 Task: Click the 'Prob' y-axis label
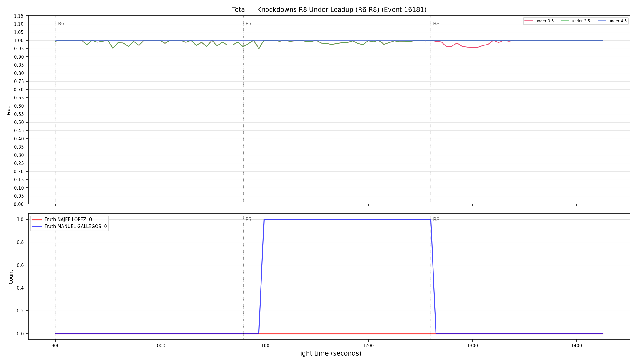9,110
